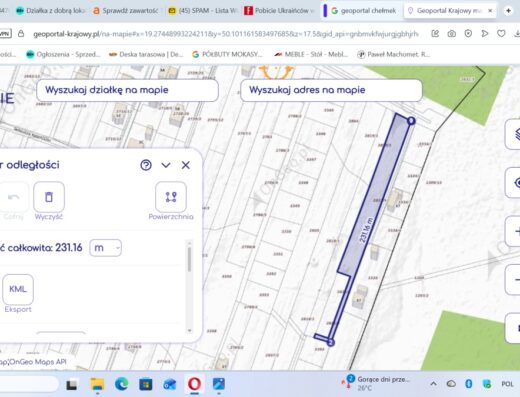Open Paweł Machomet bookmark
The image size is (520, 397).
pyautogui.click(x=393, y=54)
